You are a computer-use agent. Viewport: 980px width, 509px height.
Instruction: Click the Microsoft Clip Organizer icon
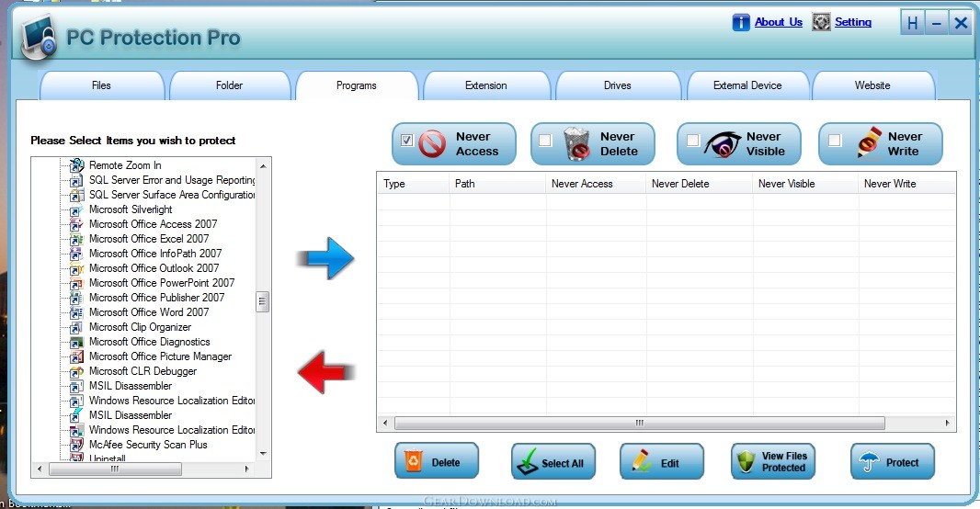coord(76,327)
